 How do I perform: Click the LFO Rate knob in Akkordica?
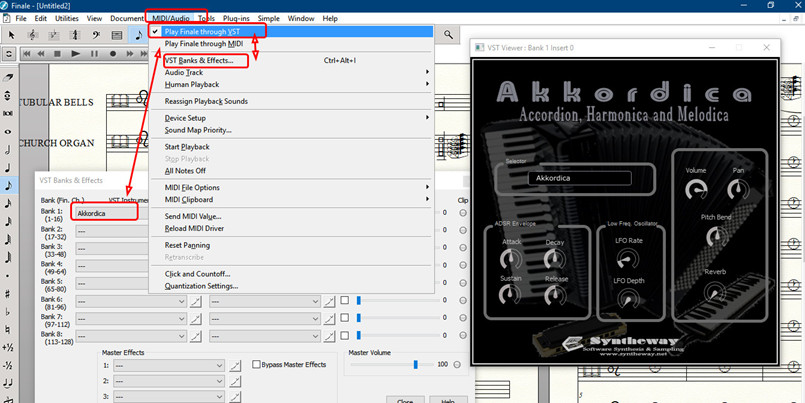(626, 260)
